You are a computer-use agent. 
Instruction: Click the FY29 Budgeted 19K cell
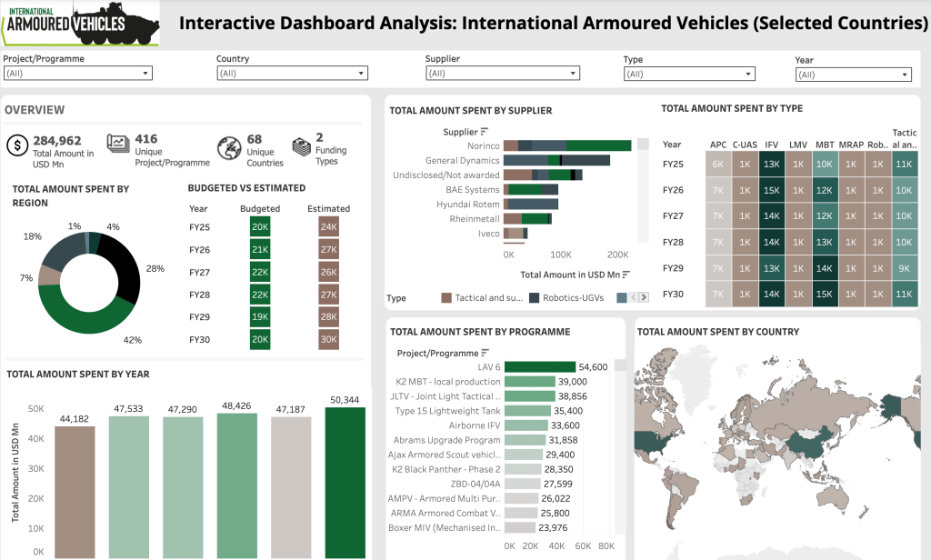tap(260, 316)
